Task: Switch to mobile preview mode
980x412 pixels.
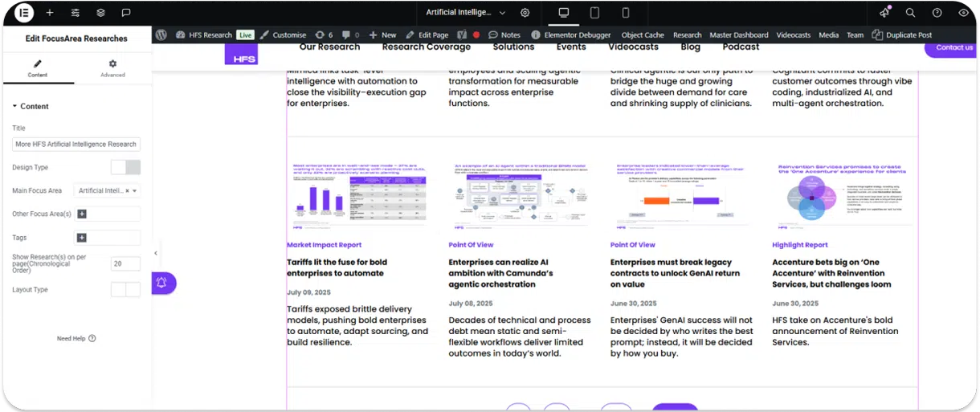Action: coord(625,13)
